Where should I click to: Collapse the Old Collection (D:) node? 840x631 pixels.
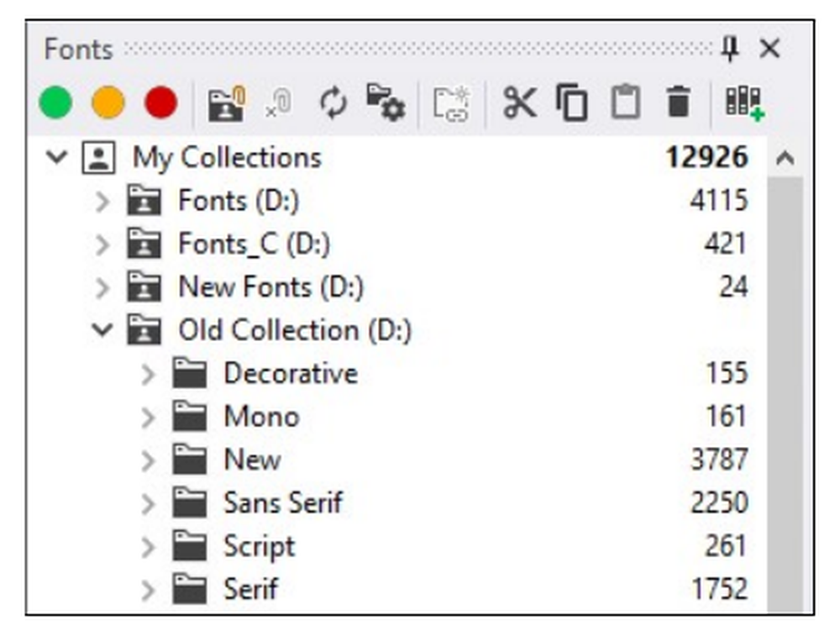pyautogui.click(x=102, y=330)
